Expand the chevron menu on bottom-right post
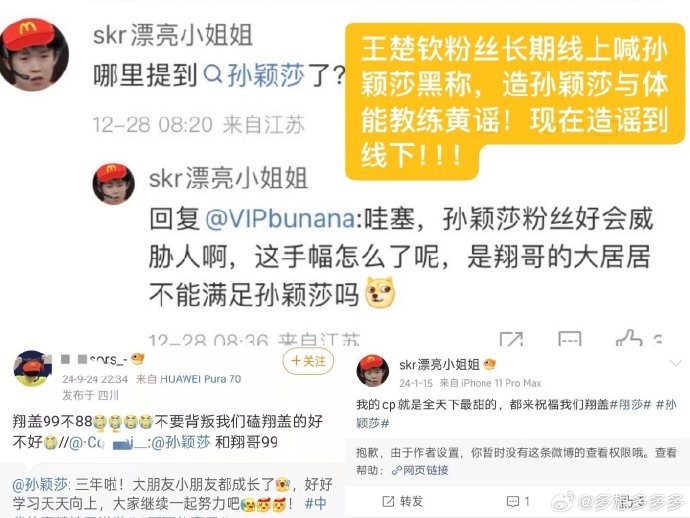690x518 pixels. point(675,363)
